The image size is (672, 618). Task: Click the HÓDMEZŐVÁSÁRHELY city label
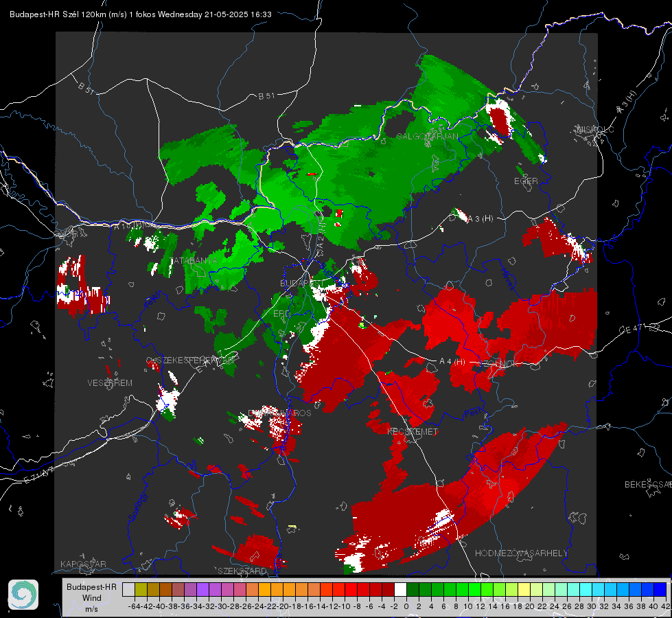[522, 553]
